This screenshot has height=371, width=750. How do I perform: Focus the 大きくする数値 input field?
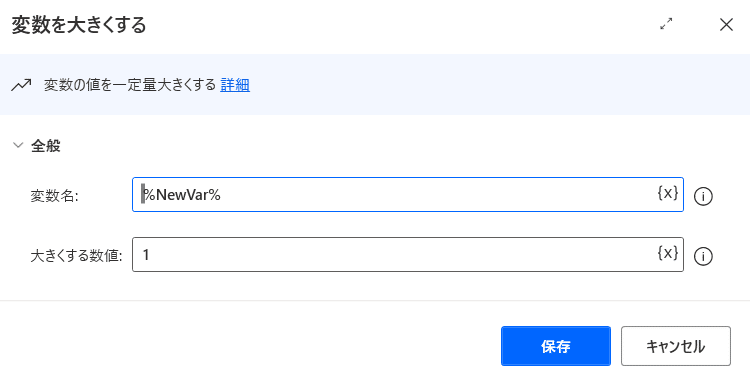[x=408, y=254]
